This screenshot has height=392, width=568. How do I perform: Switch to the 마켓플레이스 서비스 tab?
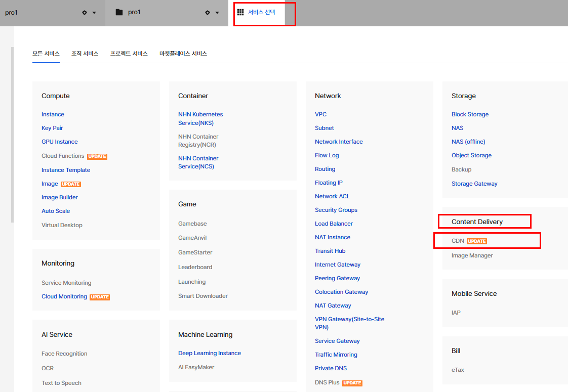[183, 54]
